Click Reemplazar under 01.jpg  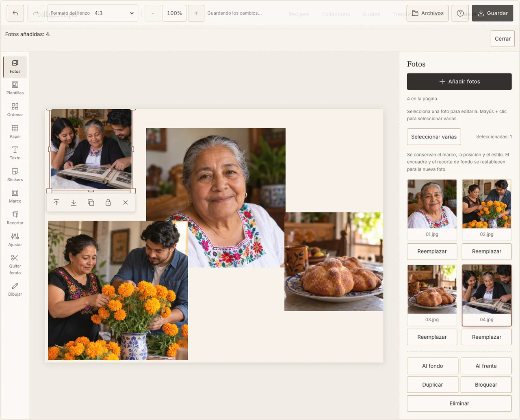(x=432, y=251)
